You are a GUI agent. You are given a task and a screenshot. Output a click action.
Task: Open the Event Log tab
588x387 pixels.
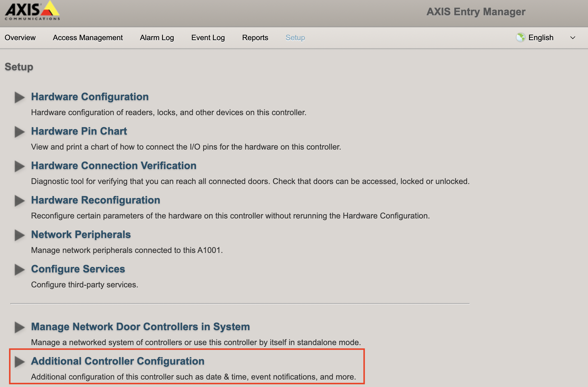click(x=208, y=38)
